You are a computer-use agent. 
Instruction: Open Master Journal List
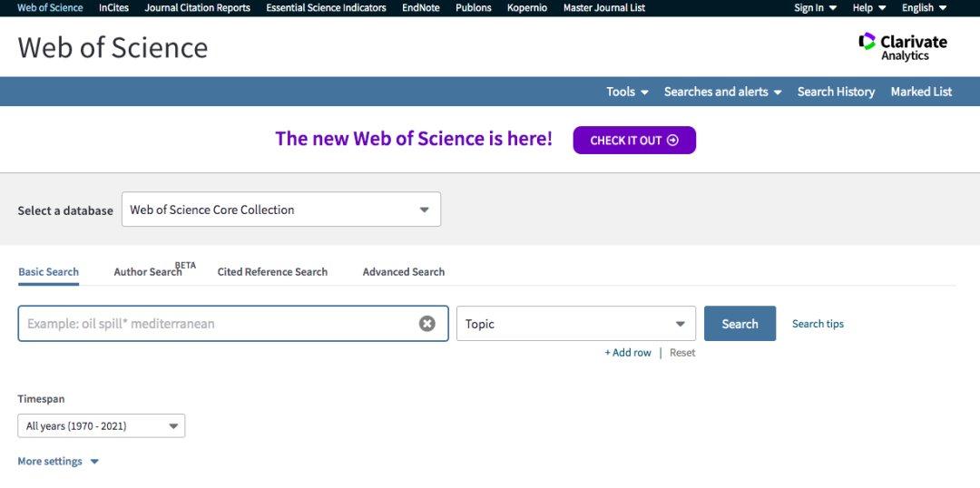604,8
